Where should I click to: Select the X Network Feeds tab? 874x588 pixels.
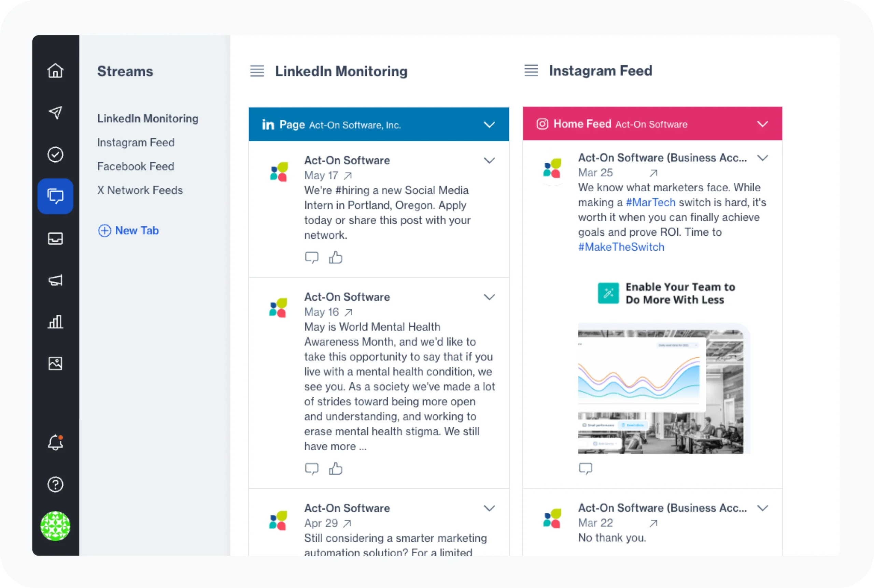(140, 190)
